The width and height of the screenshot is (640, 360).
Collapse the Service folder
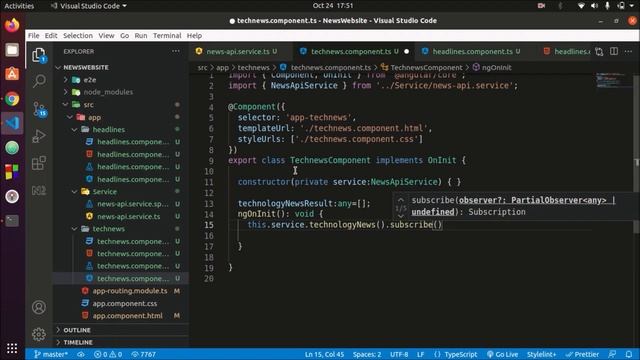tap(104, 191)
